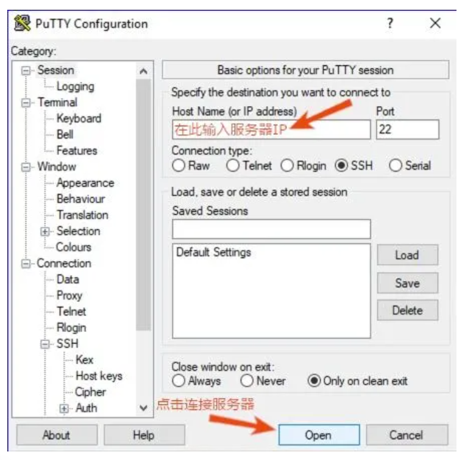The width and height of the screenshot is (476, 460).
Task: Click the Saved Sessions name field
Action: click(271, 229)
